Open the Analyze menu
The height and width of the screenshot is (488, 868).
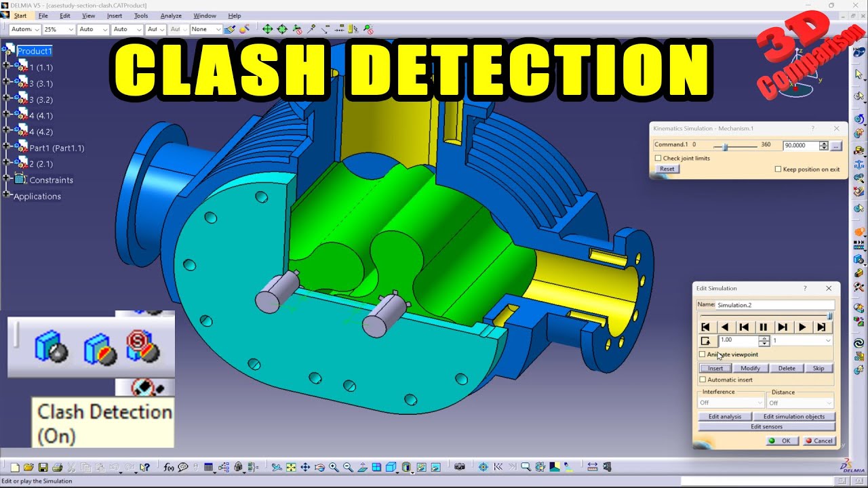(x=171, y=16)
